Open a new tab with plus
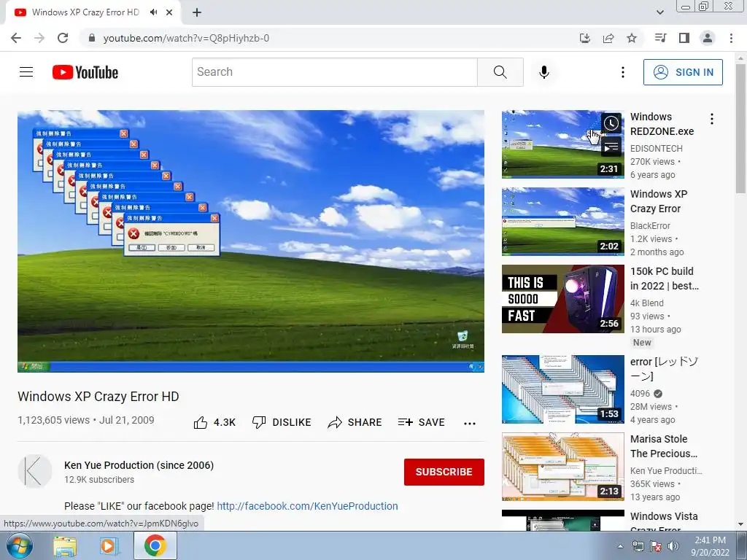Screen dimensions: 747x560 point(197,12)
